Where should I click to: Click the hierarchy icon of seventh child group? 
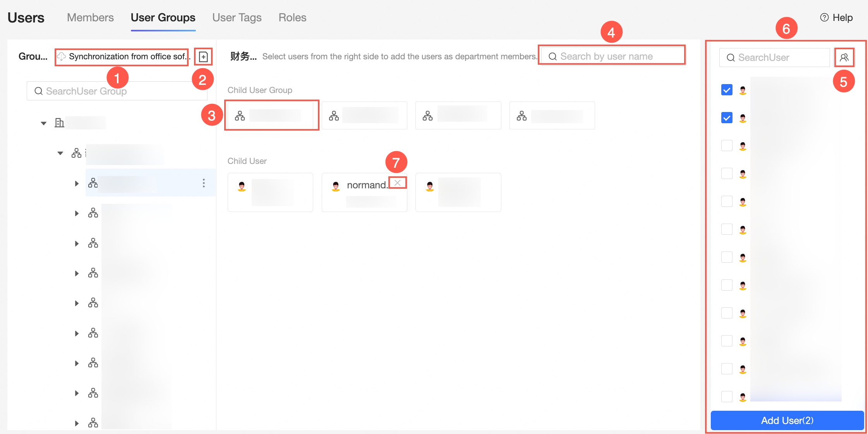pos(93,363)
